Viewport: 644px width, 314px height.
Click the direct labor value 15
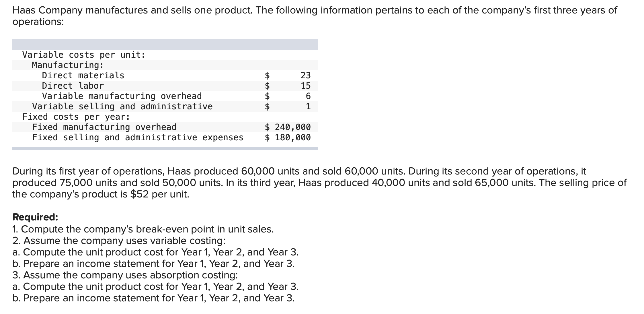pos(306,86)
